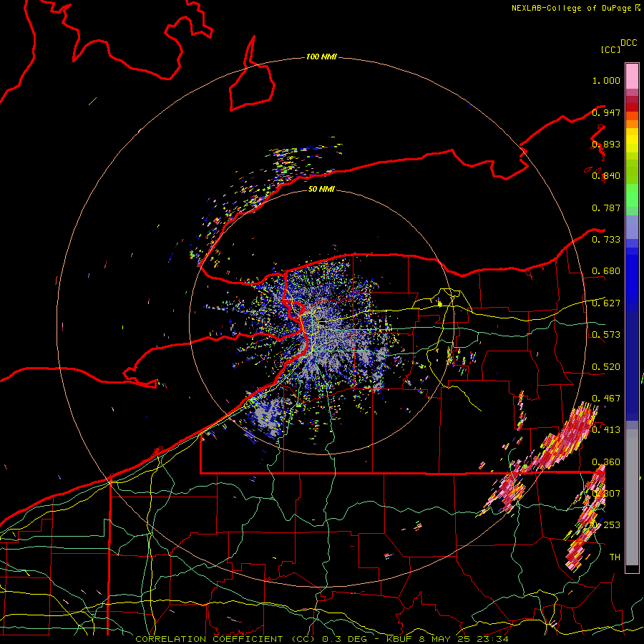Select the 0.467 scale value

(606, 399)
